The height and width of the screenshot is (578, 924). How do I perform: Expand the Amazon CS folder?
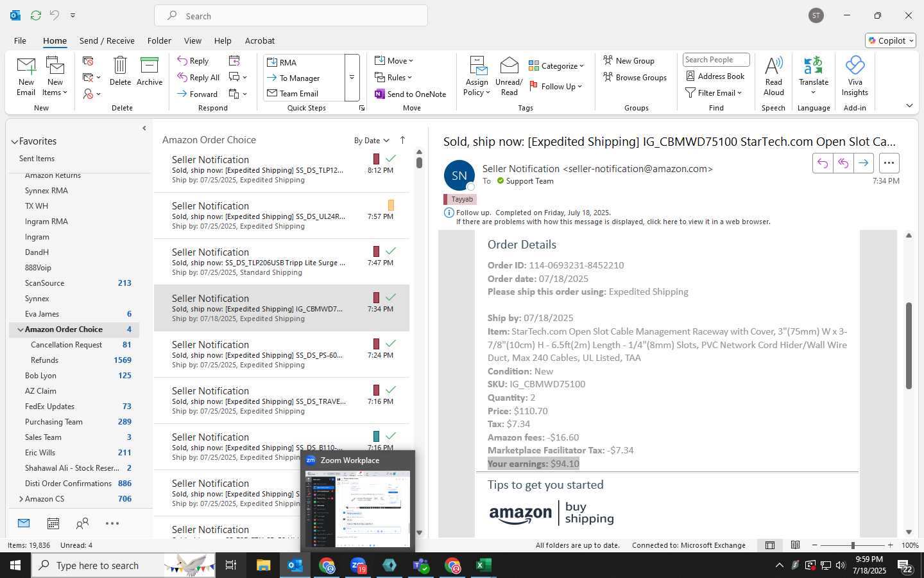(x=21, y=499)
